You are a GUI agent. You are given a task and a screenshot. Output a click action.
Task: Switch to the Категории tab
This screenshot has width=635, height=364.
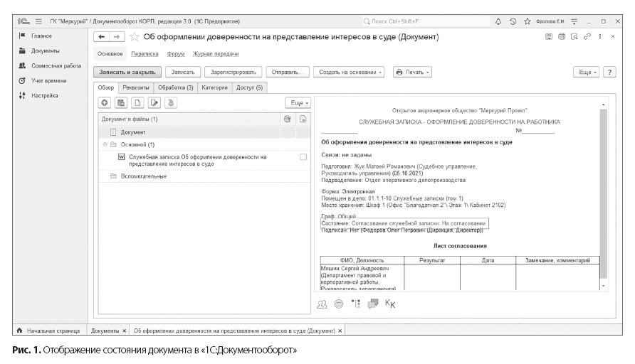coord(215,87)
